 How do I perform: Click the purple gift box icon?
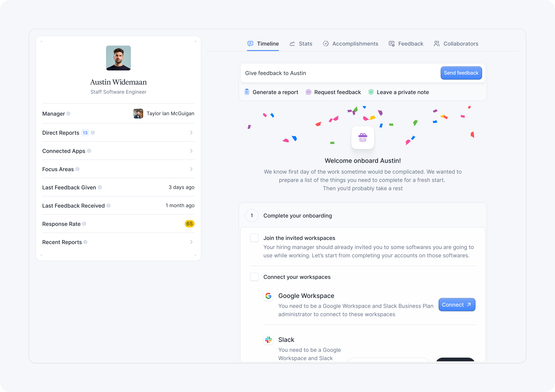(363, 138)
